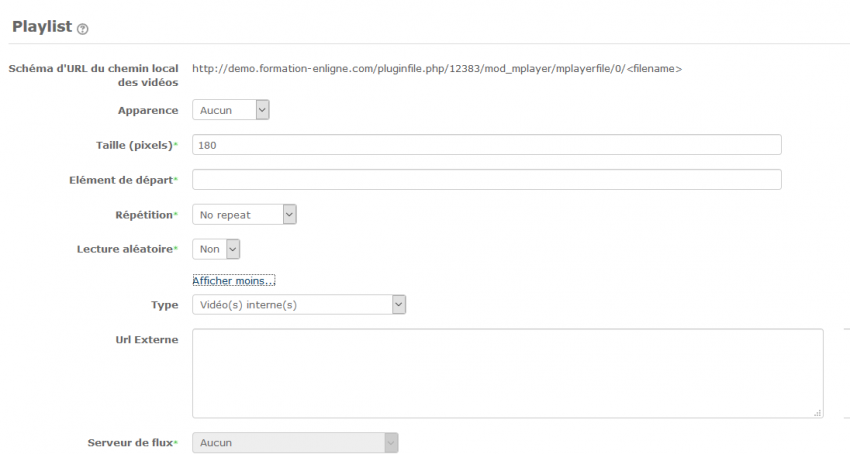Click the help icon beside Playlist heading

82,28
